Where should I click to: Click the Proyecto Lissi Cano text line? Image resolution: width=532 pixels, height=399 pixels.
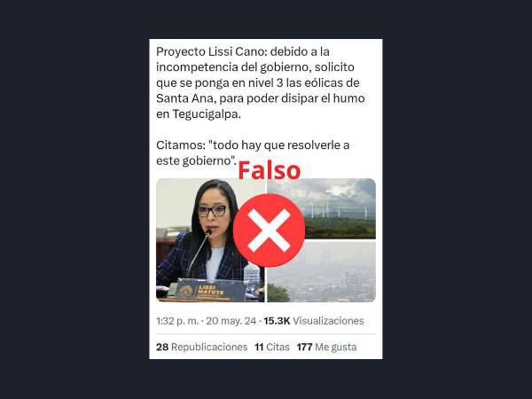coord(243,51)
